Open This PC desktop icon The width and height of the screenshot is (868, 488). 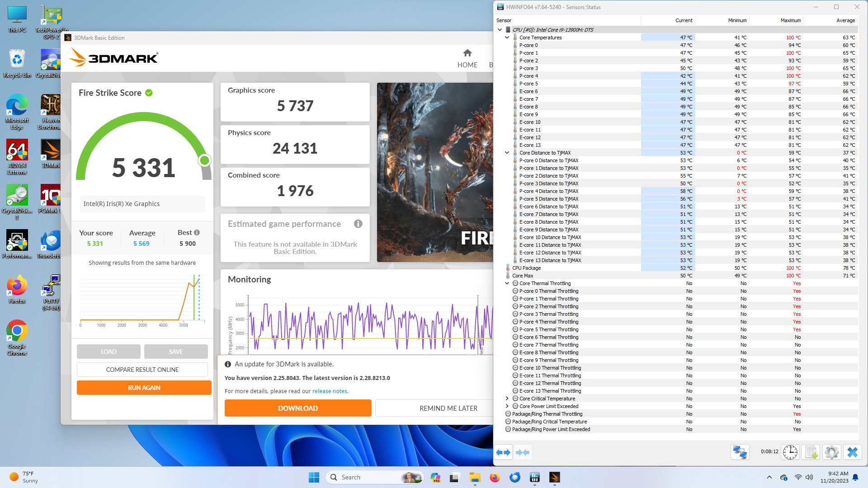(17, 19)
